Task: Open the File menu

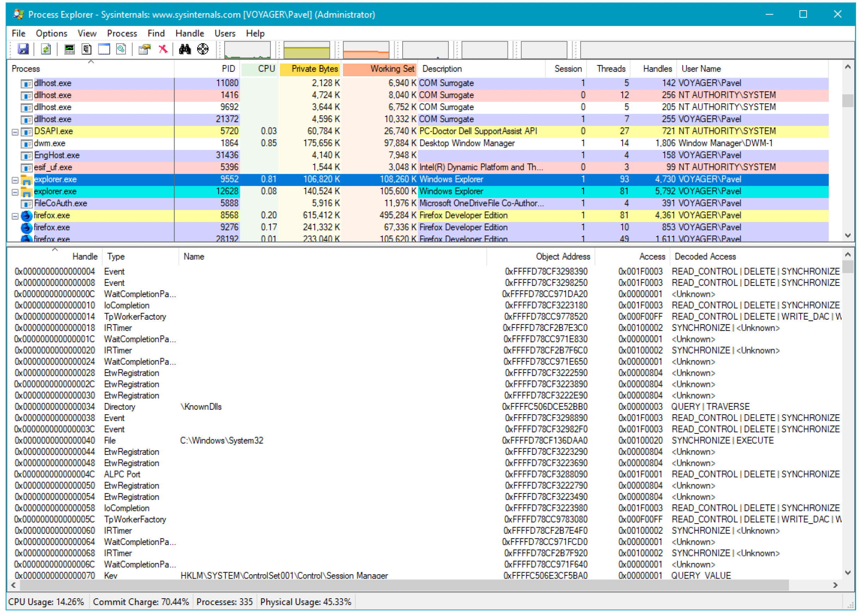Action: click(x=19, y=34)
